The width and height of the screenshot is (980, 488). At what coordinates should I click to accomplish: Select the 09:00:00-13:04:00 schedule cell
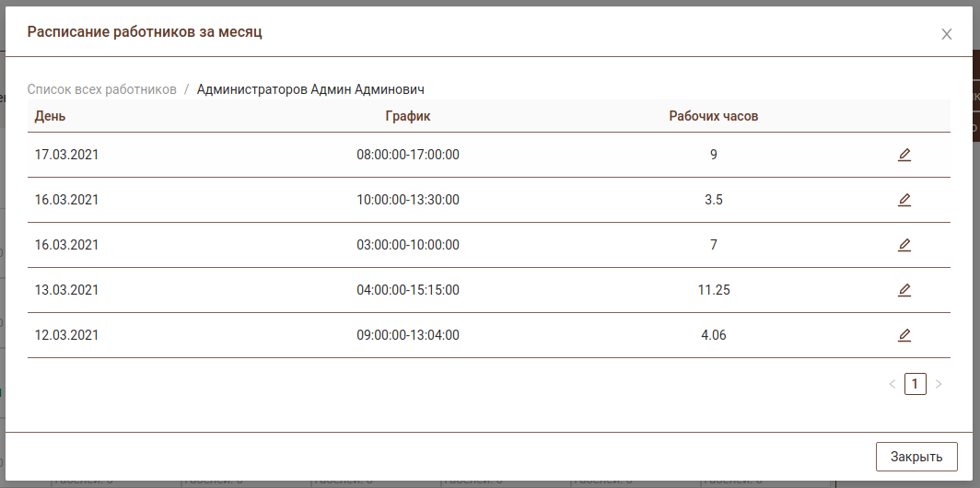[408, 335]
